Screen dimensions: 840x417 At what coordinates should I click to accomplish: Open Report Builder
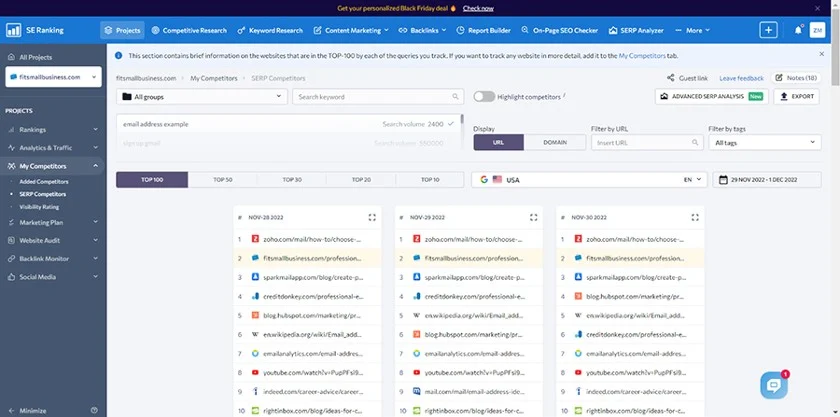coord(483,31)
